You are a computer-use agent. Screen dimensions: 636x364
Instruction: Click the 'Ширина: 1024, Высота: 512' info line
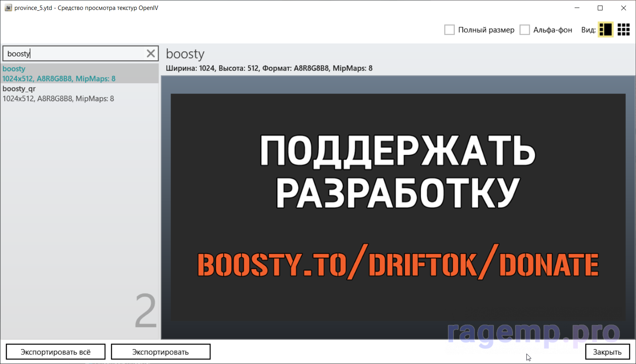point(269,68)
